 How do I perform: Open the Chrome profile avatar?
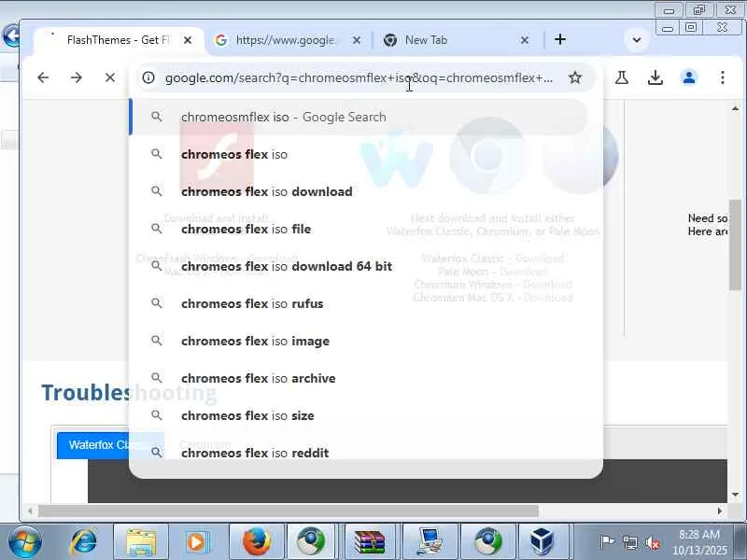(689, 77)
